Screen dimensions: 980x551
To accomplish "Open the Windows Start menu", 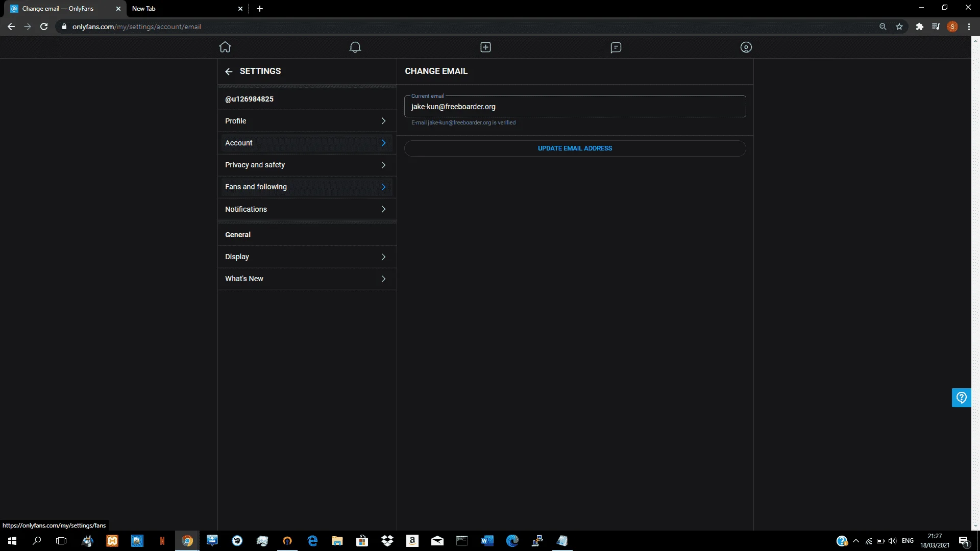I will pos(12,541).
